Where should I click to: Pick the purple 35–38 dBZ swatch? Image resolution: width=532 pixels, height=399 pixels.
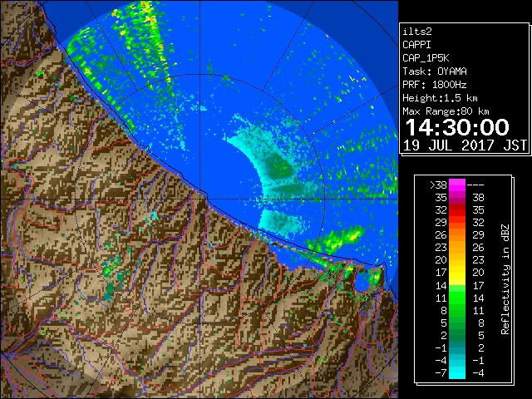coord(457,198)
